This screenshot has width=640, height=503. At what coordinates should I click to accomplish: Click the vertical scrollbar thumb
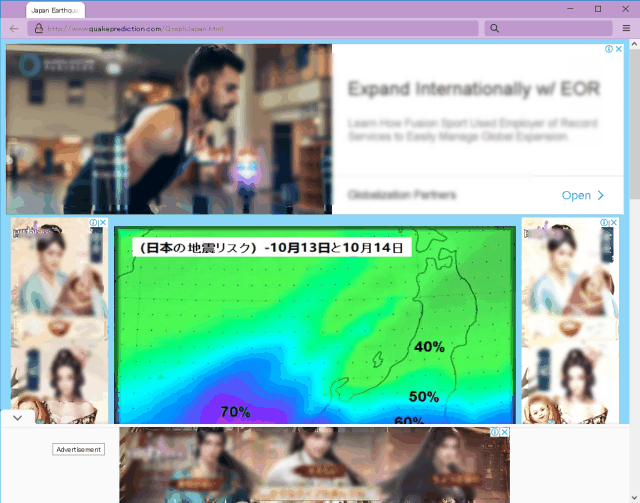[x=634, y=124]
